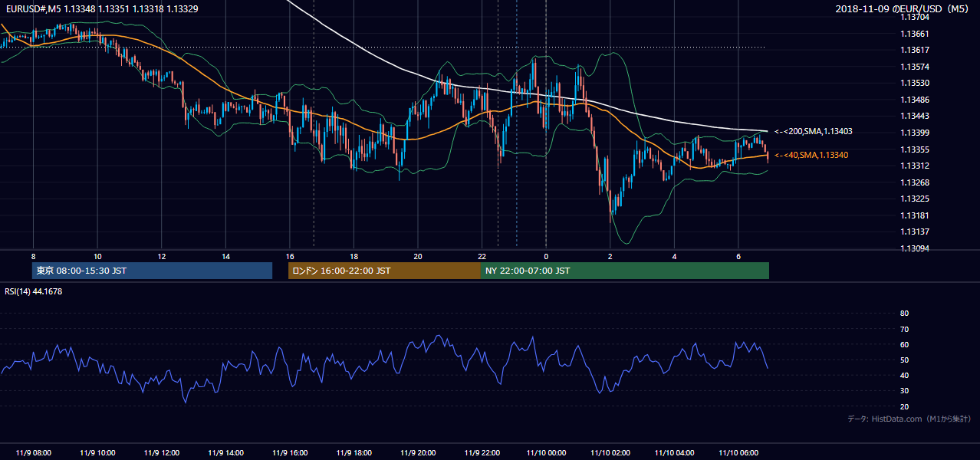The image size is (980, 460).
Task: Click price level 1.13312 on price axis
Action: coord(914,166)
